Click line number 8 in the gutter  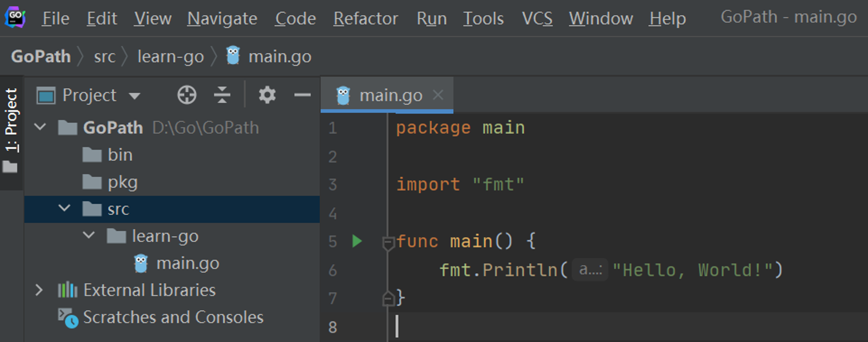coord(333,327)
